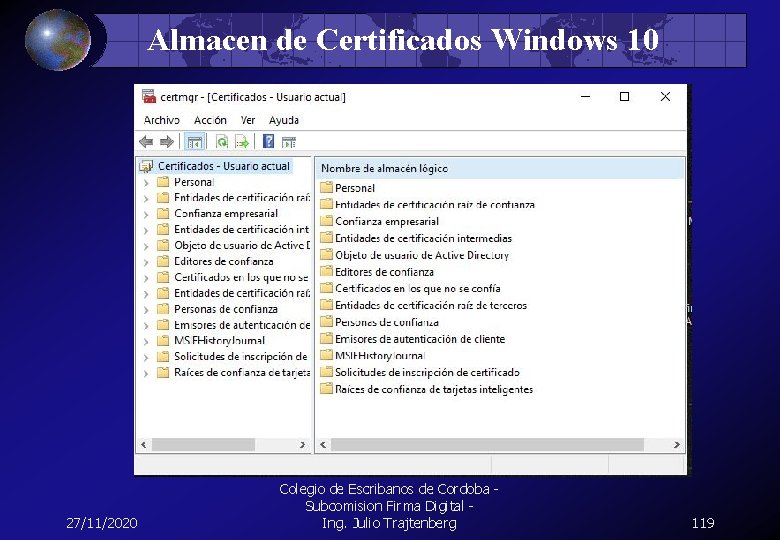Screen dimensions: 780x540
Task: Click folder icon of Solicitudes de inscripción de certificado
Action: coord(326,372)
